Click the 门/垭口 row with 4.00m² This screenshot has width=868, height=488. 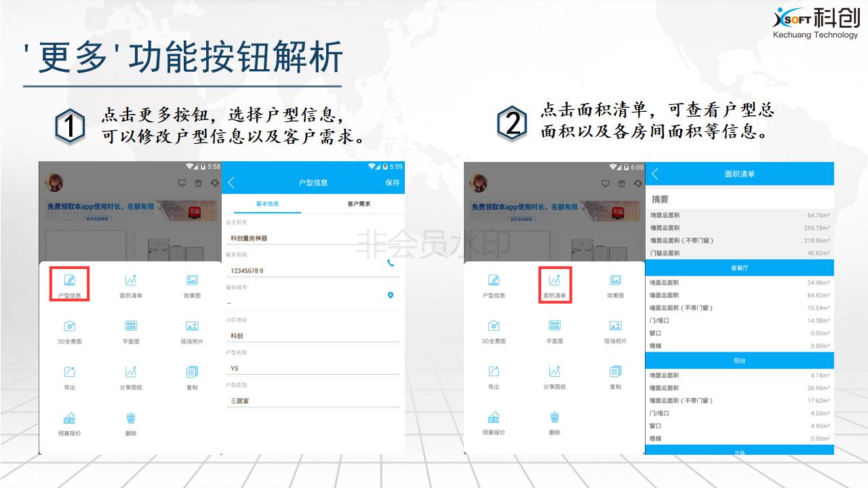click(x=740, y=413)
